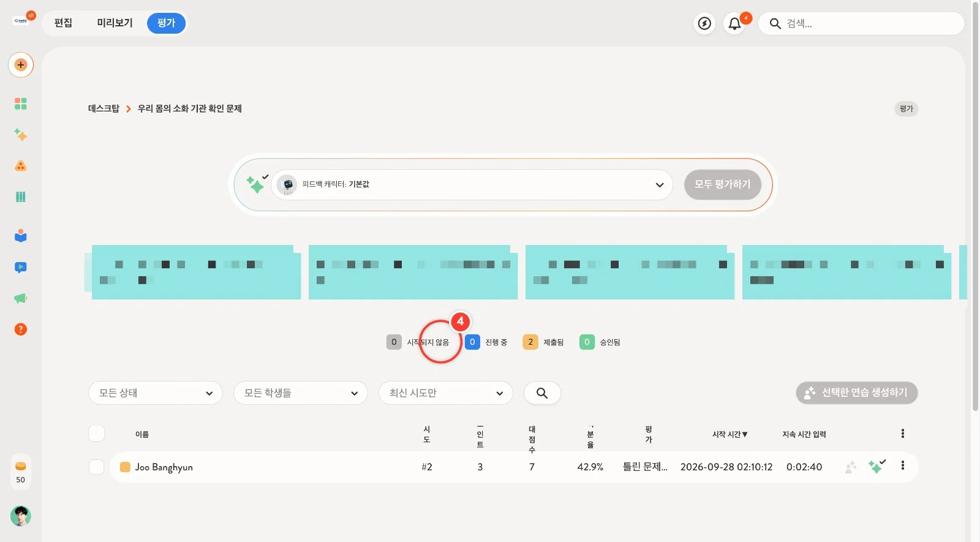Expand the 피드백 캐릭터 dropdown

472,184
